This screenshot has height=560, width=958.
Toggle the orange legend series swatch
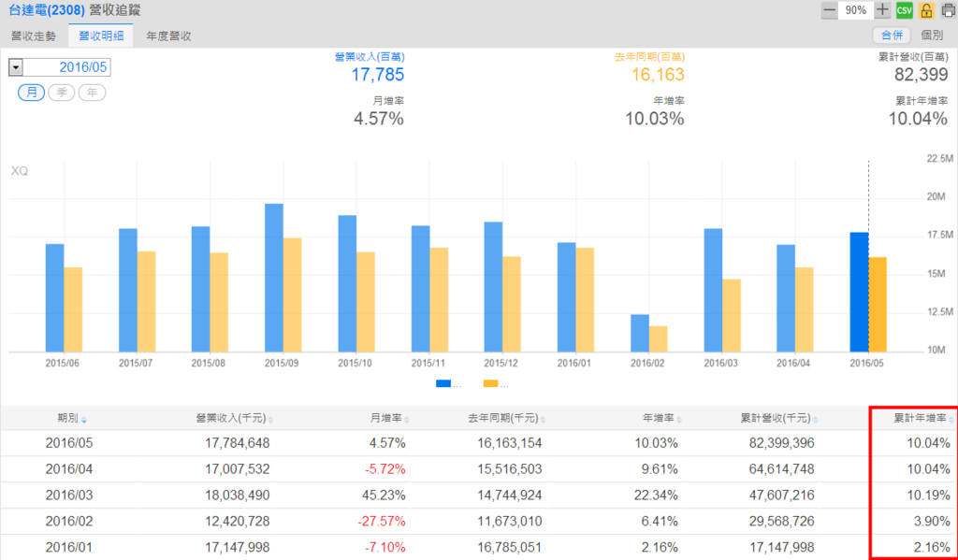(x=490, y=383)
